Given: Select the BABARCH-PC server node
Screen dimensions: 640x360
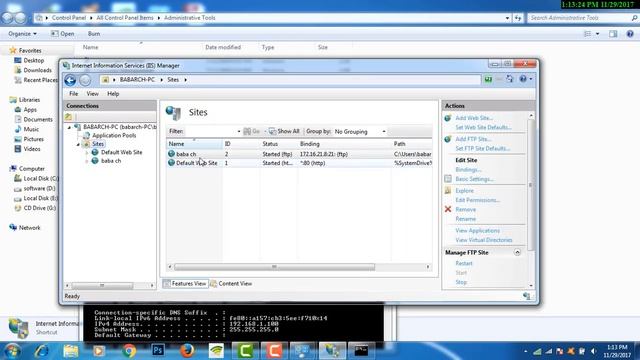Looking at the screenshot, I should tap(120, 127).
